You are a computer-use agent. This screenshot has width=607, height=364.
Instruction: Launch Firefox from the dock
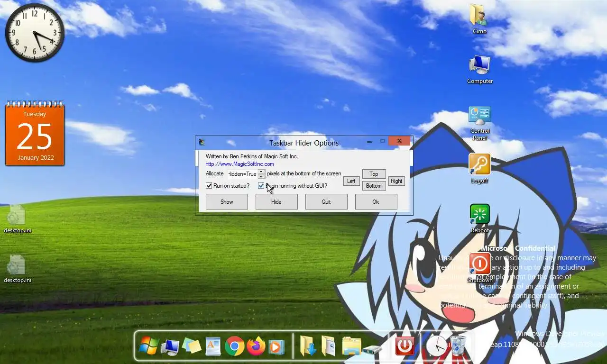coord(256,346)
